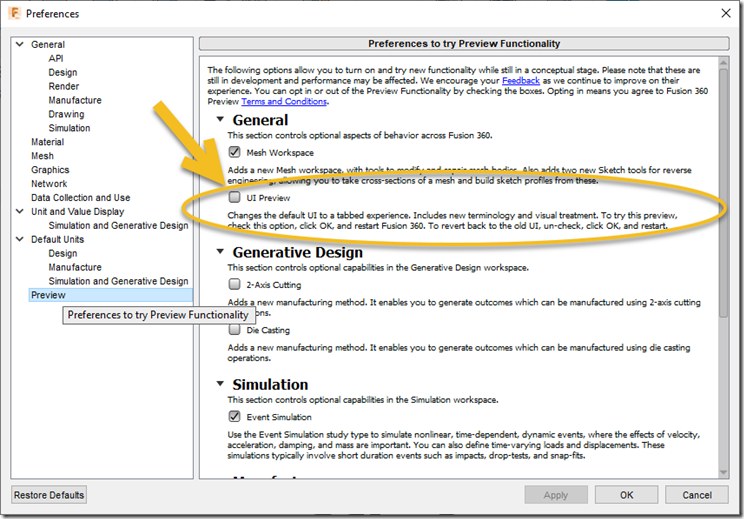The width and height of the screenshot is (744, 519).
Task: Collapse the Unit and Value Display node
Action: tap(20, 211)
